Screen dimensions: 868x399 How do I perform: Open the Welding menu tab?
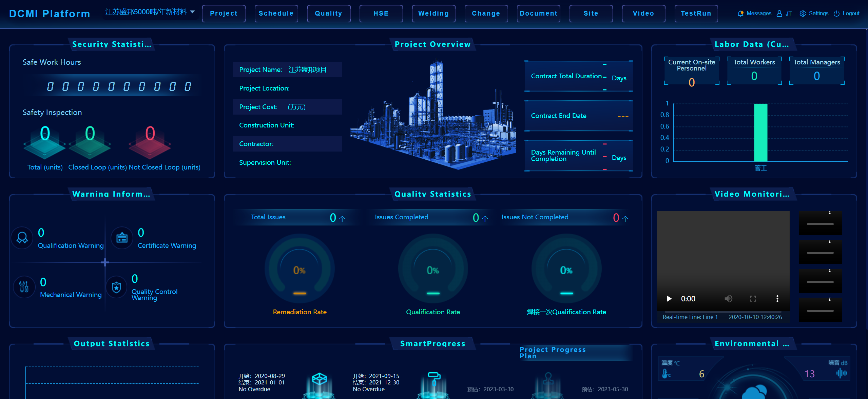pos(433,14)
